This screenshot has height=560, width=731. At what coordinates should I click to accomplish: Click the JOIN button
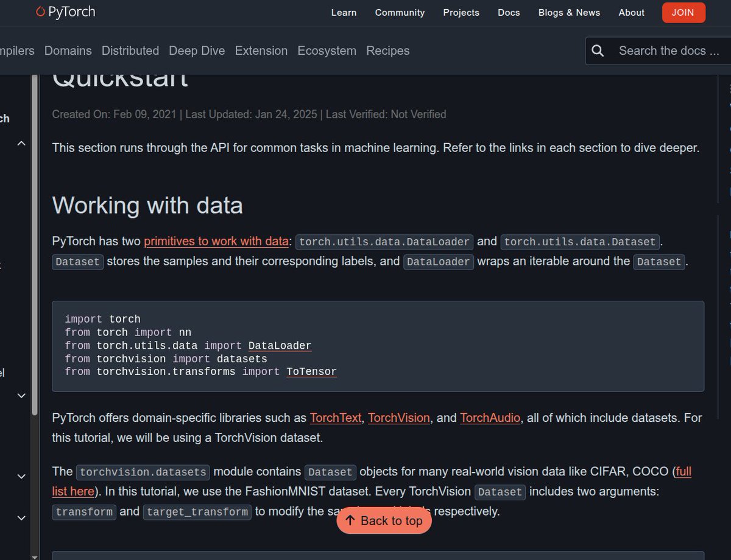click(683, 12)
